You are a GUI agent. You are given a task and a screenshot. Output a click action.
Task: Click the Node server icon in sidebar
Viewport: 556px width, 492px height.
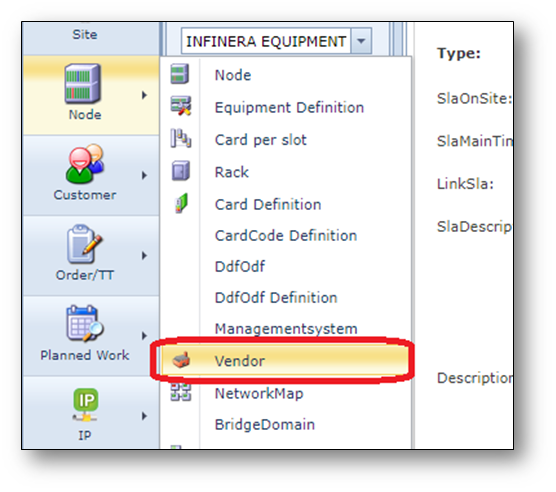point(83,84)
